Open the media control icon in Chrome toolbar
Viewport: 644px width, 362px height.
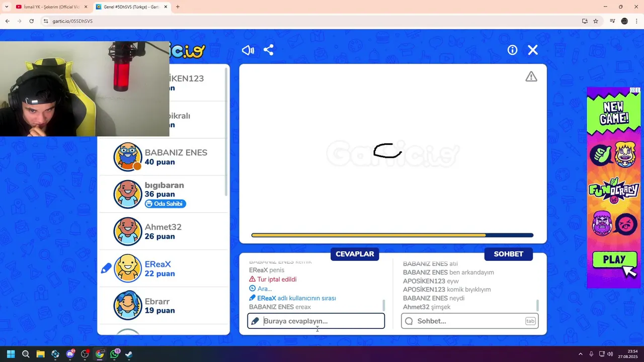[x=612, y=21]
